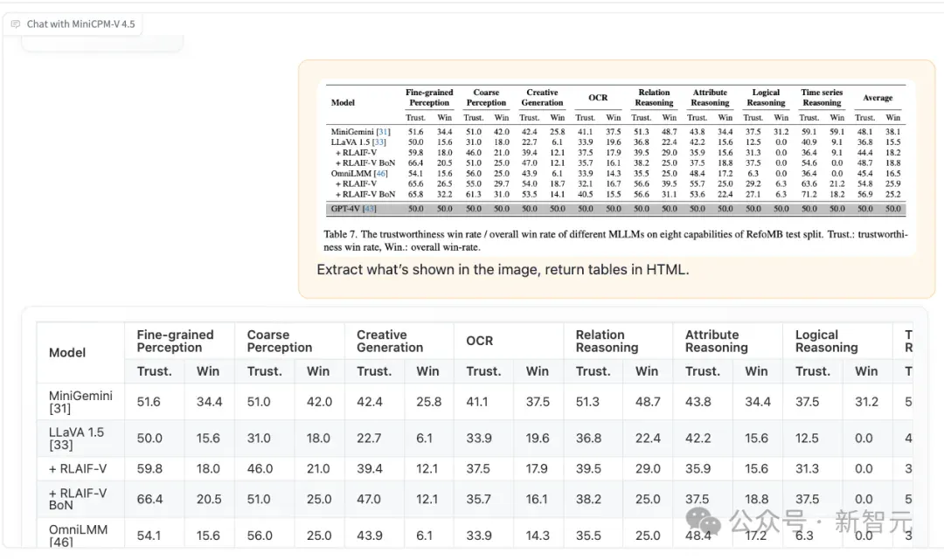
Task: Click the "MiniGemini [31]" row label in the rendered table
Action: [x=80, y=402]
